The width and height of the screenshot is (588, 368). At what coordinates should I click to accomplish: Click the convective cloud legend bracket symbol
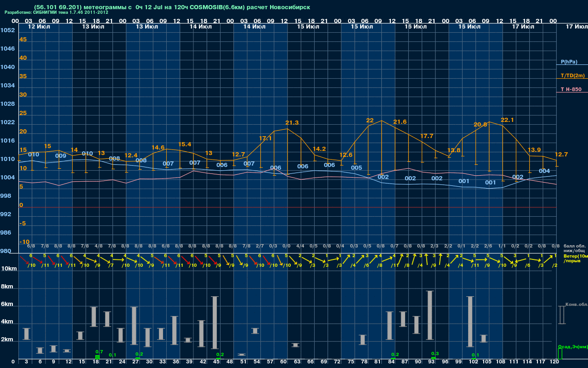point(561,315)
